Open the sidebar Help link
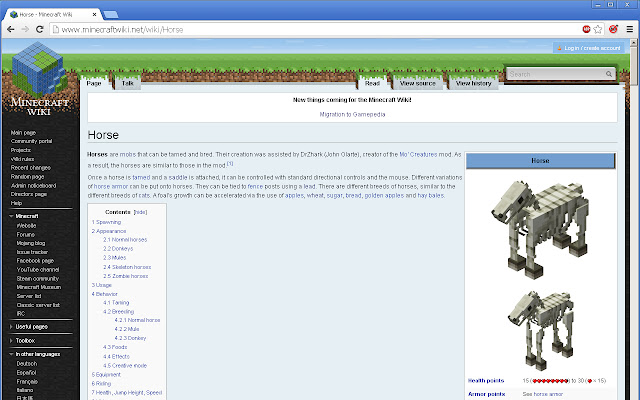This screenshot has width=640, height=400. pyautogui.click(x=16, y=203)
